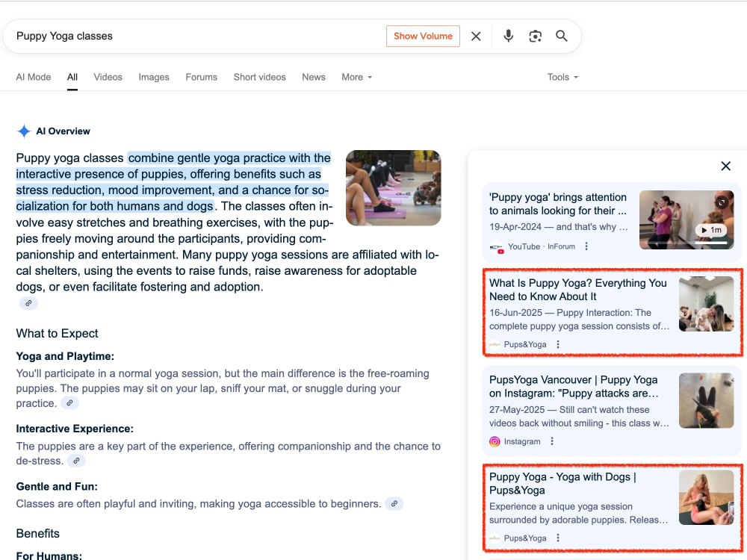This screenshot has height=560, width=747.
Task: Expand the More dropdown
Action: [356, 77]
